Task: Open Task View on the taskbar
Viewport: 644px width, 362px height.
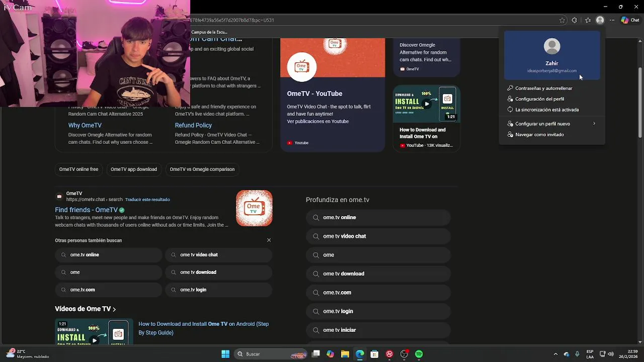Action: (x=316, y=354)
